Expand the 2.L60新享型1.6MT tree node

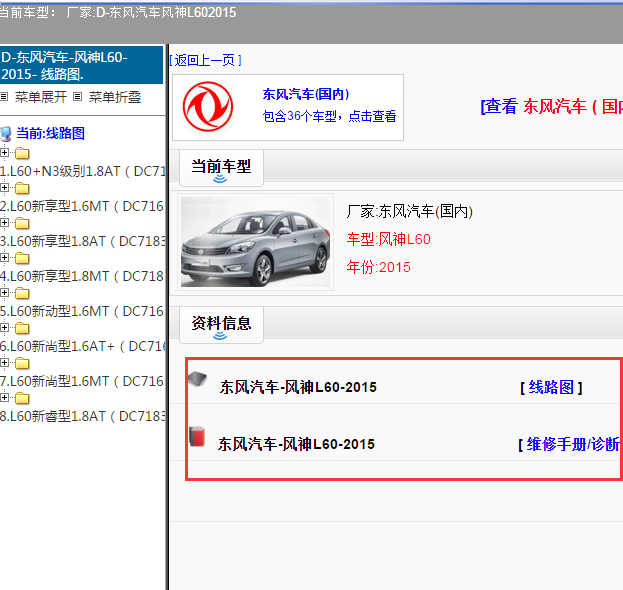4,188
